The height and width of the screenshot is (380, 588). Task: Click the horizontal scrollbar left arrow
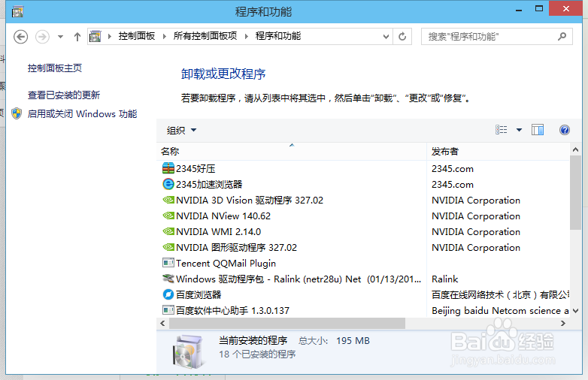162,324
